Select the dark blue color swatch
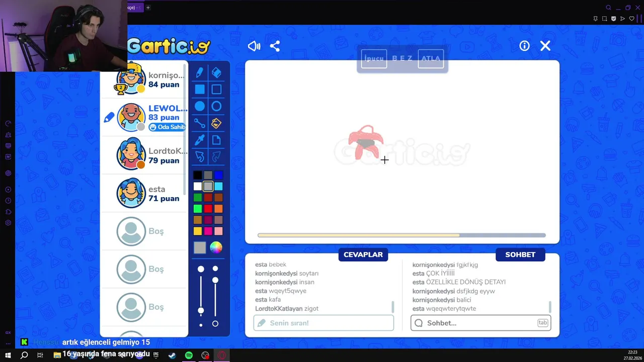 pyautogui.click(x=218, y=175)
